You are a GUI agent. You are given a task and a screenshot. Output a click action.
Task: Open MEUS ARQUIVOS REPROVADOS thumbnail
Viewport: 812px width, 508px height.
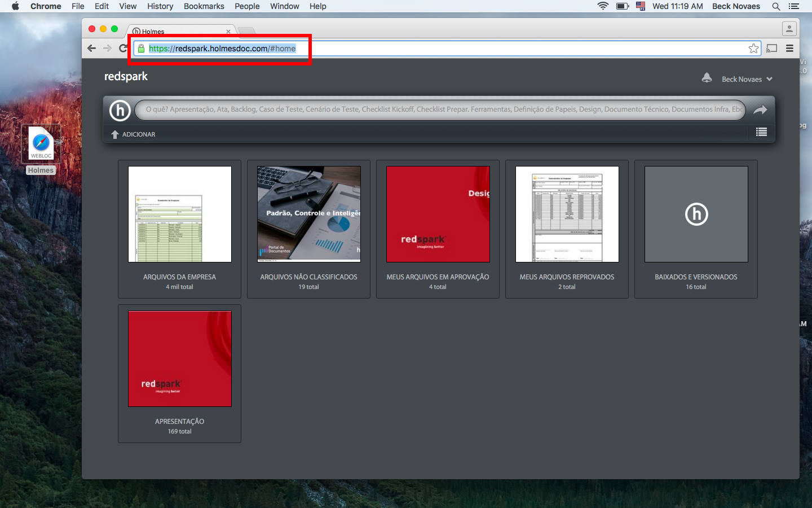[x=567, y=214]
